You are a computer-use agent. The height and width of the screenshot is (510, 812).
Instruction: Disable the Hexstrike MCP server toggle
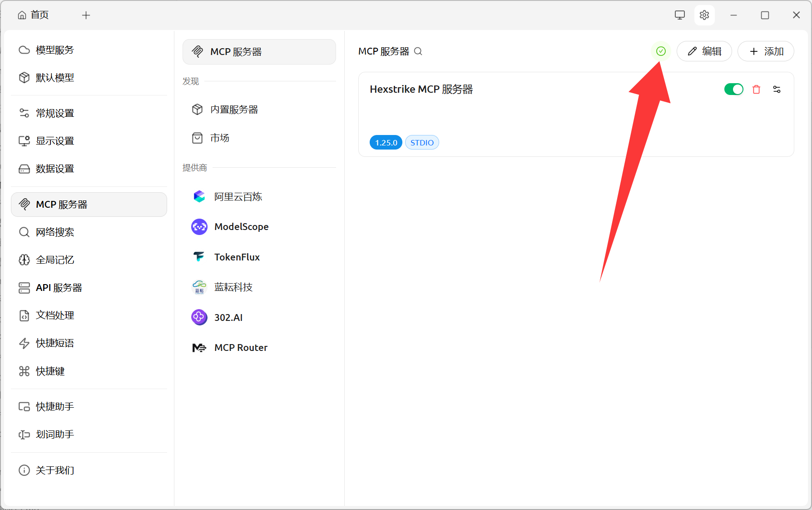(x=733, y=90)
